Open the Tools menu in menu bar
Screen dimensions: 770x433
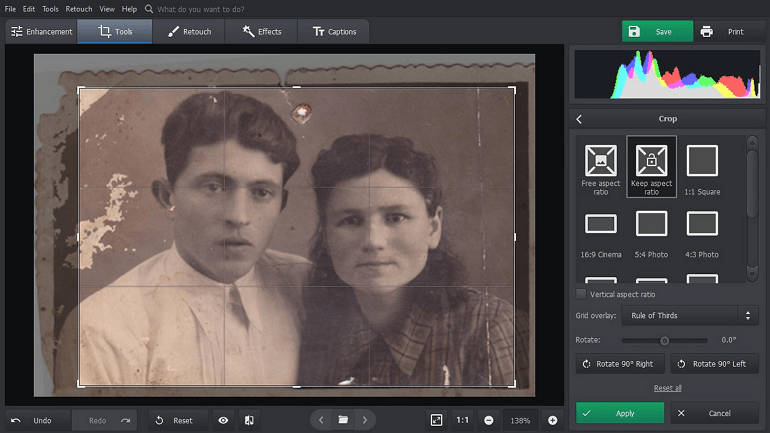(50, 9)
